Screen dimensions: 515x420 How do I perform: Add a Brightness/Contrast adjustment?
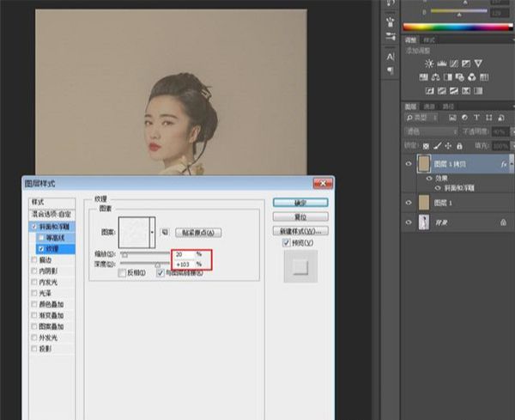point(429,64)
